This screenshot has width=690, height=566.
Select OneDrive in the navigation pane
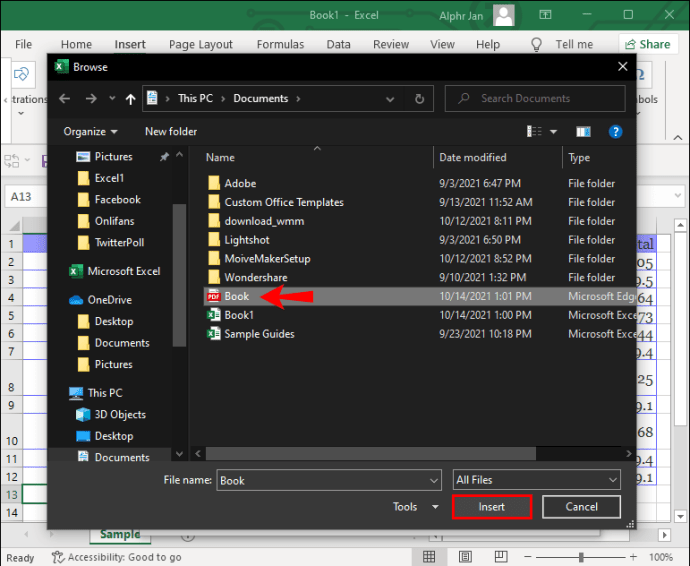pos(109,300)
